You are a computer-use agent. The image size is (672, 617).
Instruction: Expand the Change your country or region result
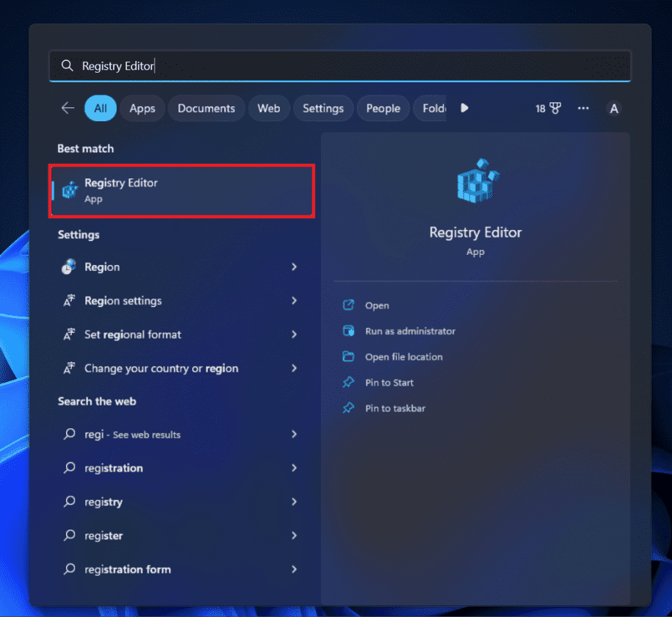click(293, 368)
